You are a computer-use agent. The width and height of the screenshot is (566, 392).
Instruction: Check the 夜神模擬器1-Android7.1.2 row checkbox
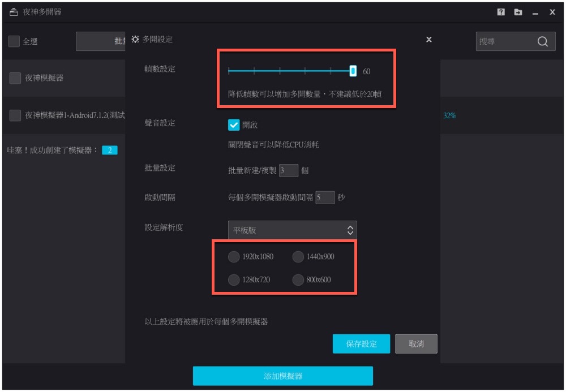click(x=15, y=115)
